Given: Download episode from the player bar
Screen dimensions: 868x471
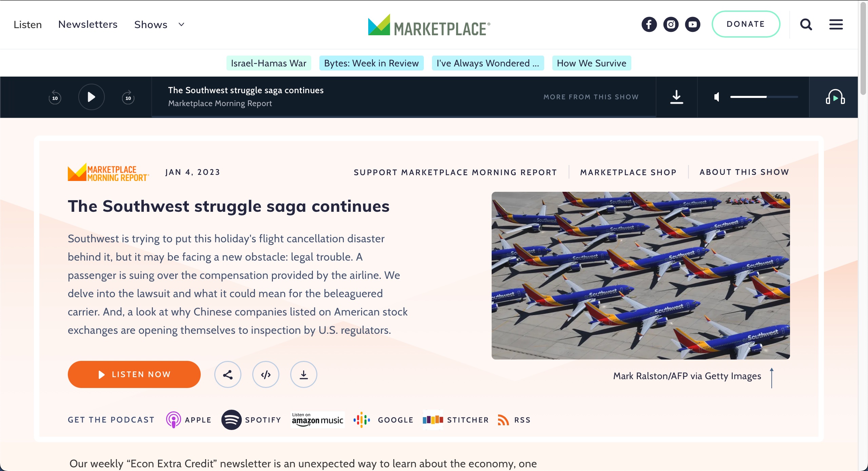Looking at the screenshot, I should pos(676,97).
